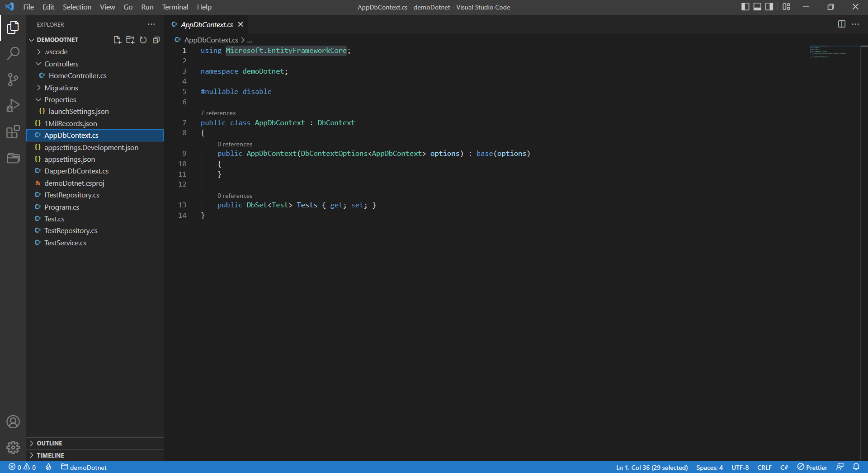The image size is (868, 473).
Task: Select the AppDbContext.cs editor tab
Action: (x=207, y=24)
